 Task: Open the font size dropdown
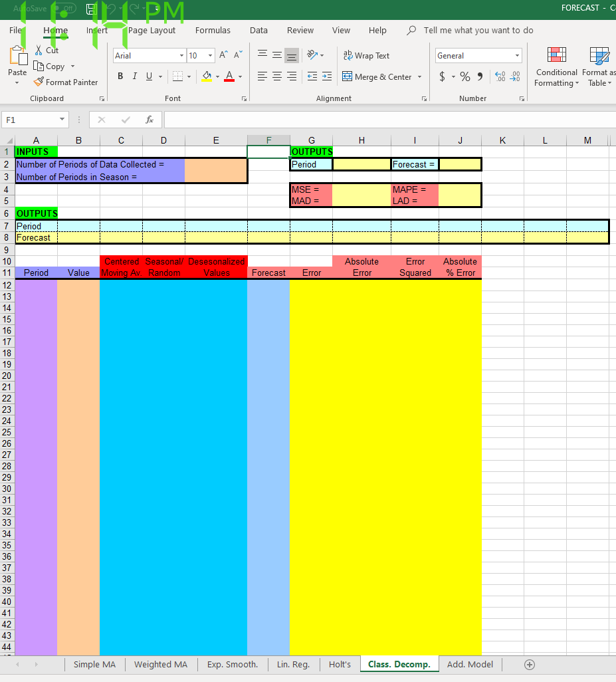point(210,56)
